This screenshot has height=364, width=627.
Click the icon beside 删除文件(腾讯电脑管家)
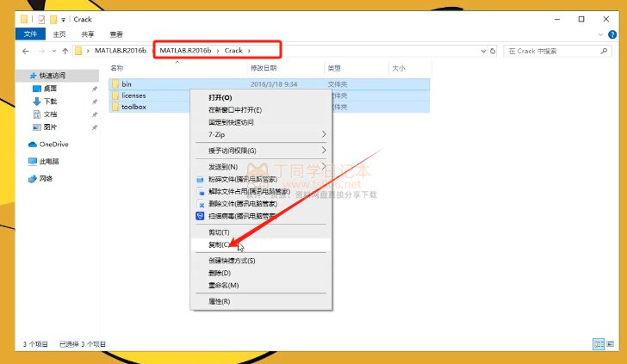click(202, 204)
